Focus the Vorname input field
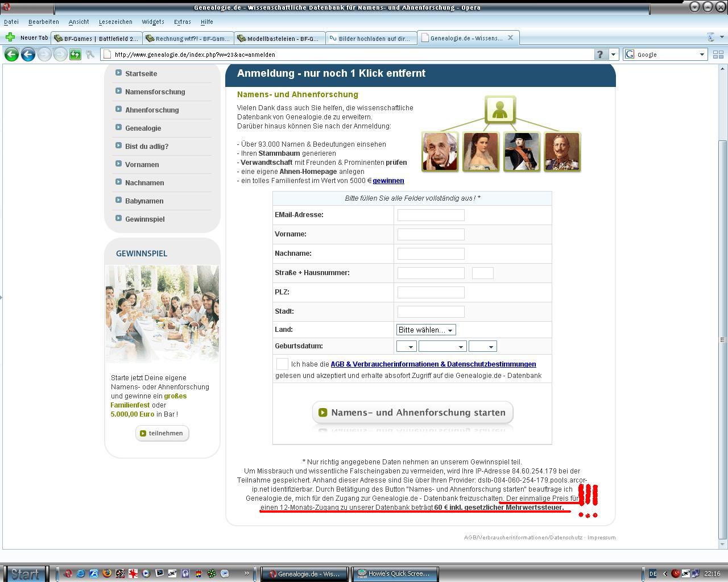728x582 pixels. point(431,234)
